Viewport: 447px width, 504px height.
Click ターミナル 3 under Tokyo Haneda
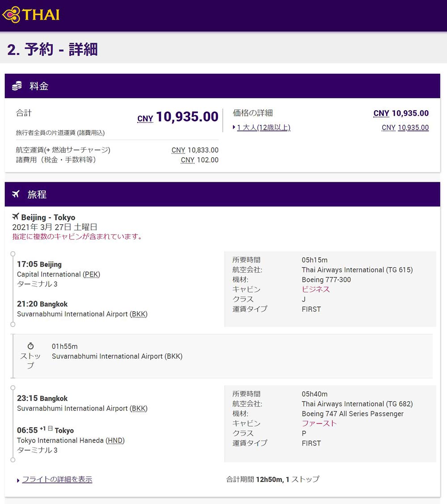37,450
